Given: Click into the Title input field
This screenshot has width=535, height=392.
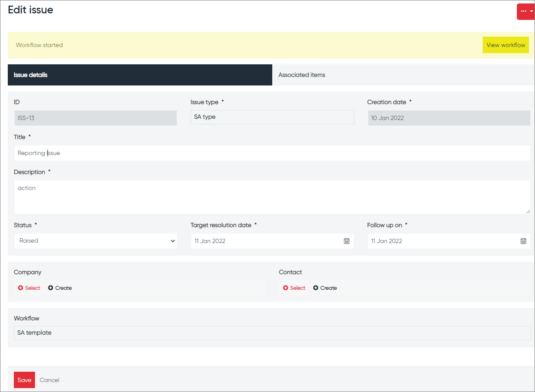Looking at the screenshot, I should (272, 153).
